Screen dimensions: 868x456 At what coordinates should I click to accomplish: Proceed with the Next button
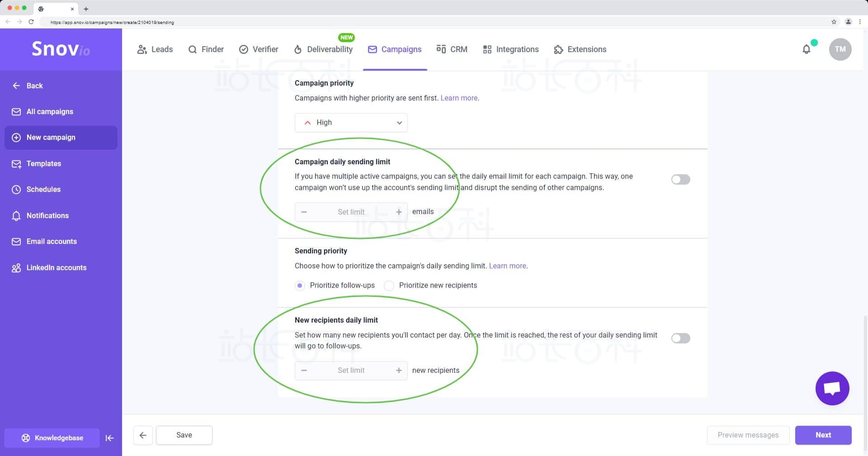click(x=823, y=435)
